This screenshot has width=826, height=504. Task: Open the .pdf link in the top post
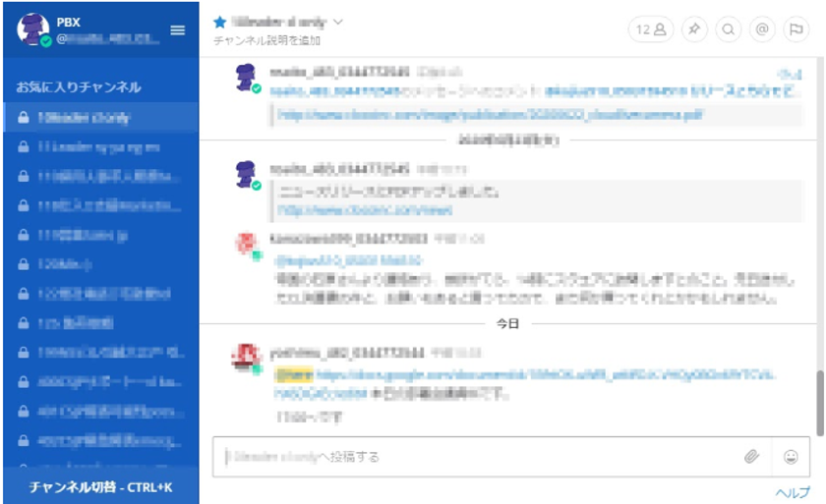(490, 115)
